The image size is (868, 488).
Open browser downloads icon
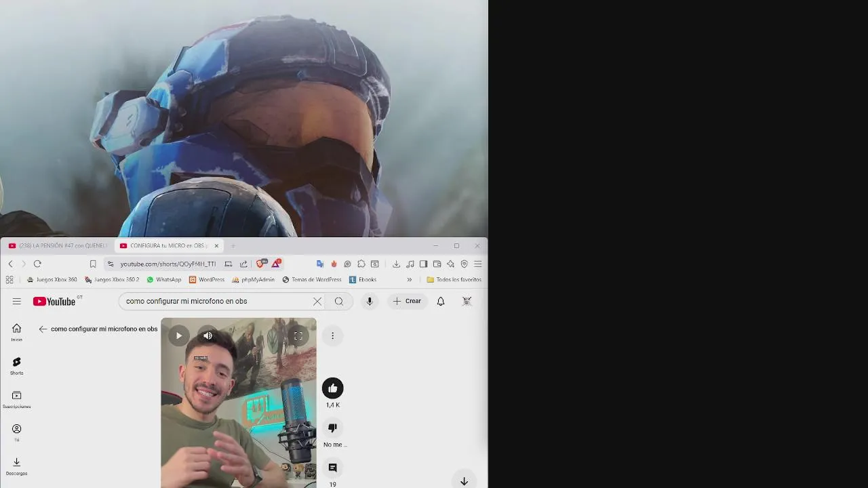pos(396,264)
